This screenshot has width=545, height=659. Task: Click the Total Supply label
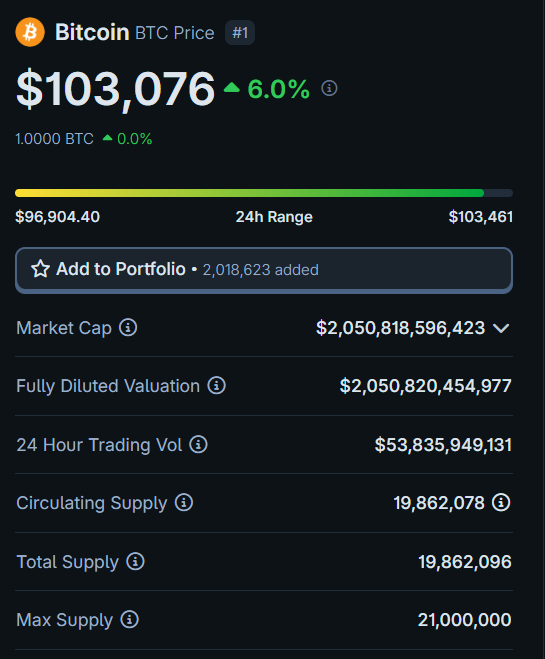tap(67, 562)
